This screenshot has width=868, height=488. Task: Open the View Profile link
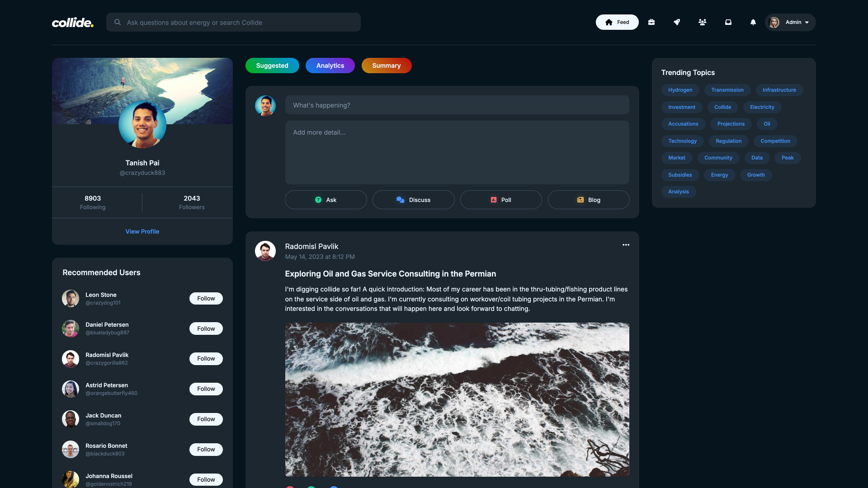tap(142, 231)
